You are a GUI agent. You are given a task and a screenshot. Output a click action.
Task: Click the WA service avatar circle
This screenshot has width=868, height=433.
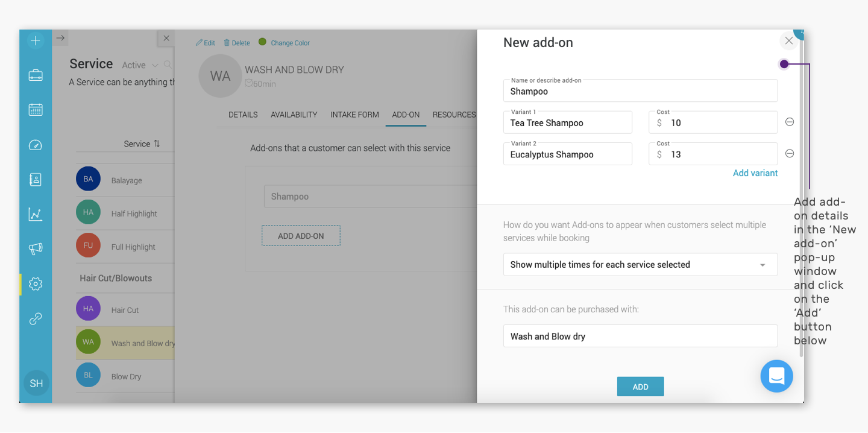pos(220,76)
